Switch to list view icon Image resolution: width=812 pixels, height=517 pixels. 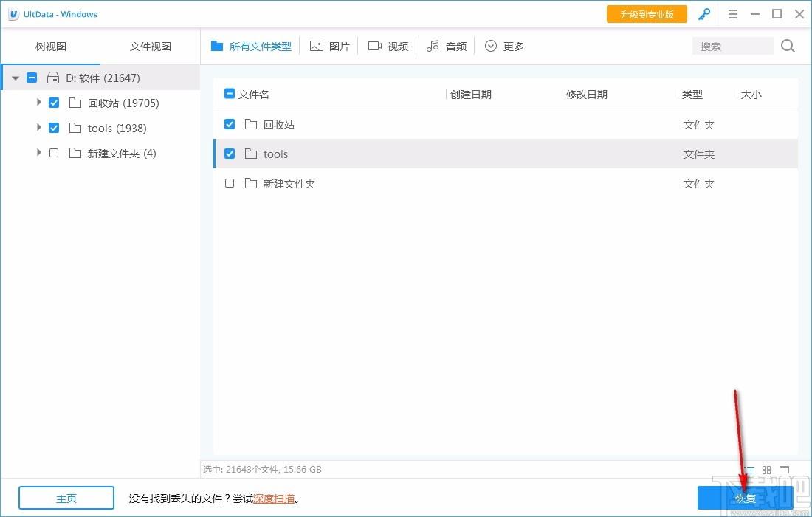click(749, 470)
